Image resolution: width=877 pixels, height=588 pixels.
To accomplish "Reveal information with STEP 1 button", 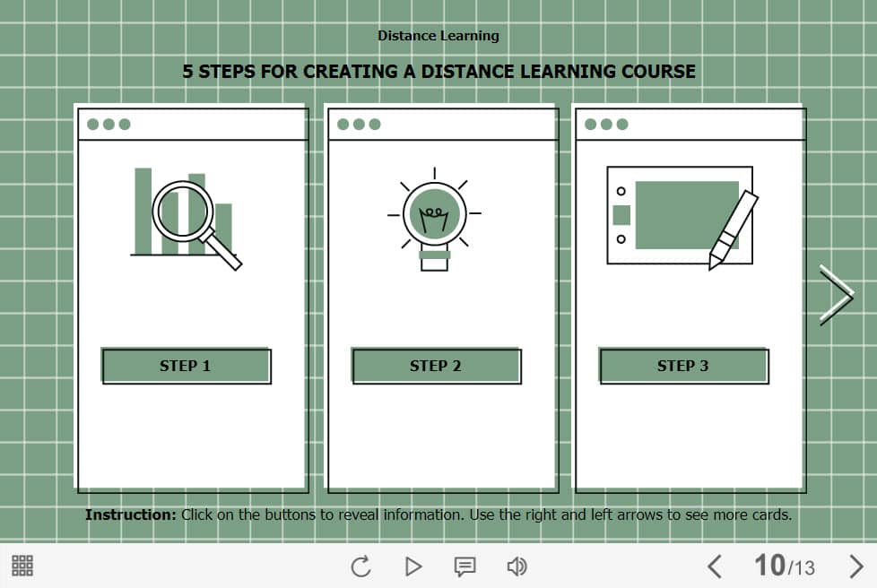I will coord(186,366).
